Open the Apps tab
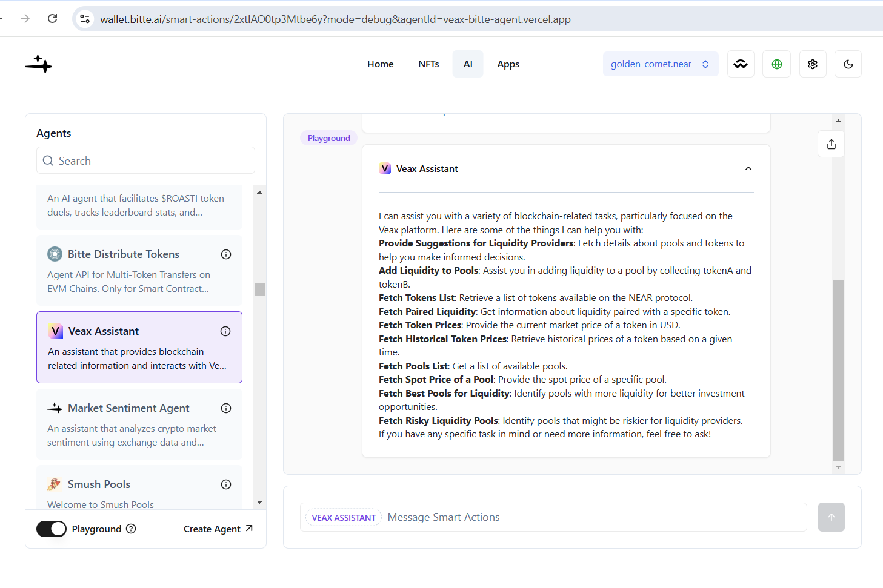 [x=508, y=64]
